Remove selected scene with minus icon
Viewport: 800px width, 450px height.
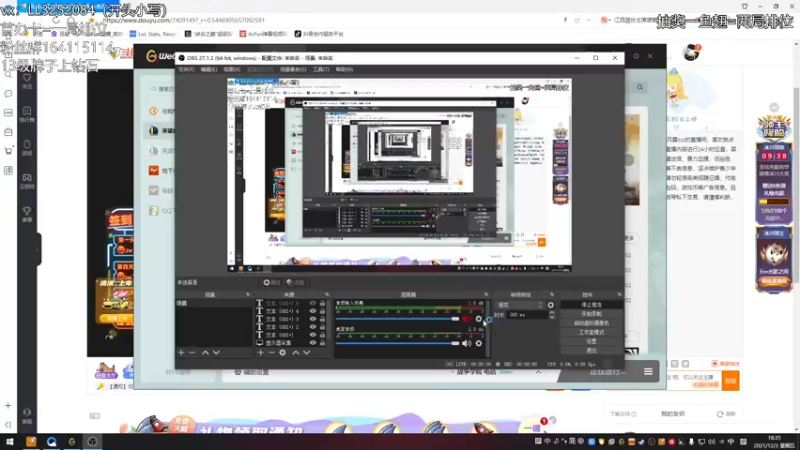pyautogui.click(x=192, y=353)
